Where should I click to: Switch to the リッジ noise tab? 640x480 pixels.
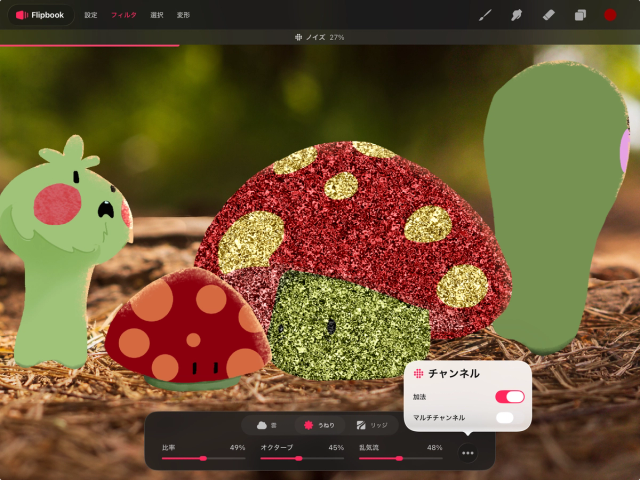372,425
